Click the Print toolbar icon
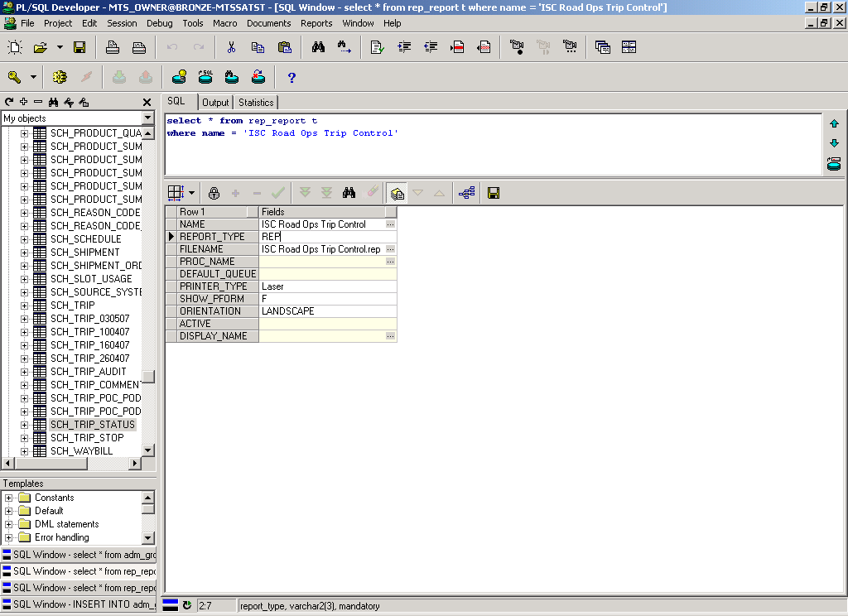The image size is (848, 616). click(x=113, y=47)
